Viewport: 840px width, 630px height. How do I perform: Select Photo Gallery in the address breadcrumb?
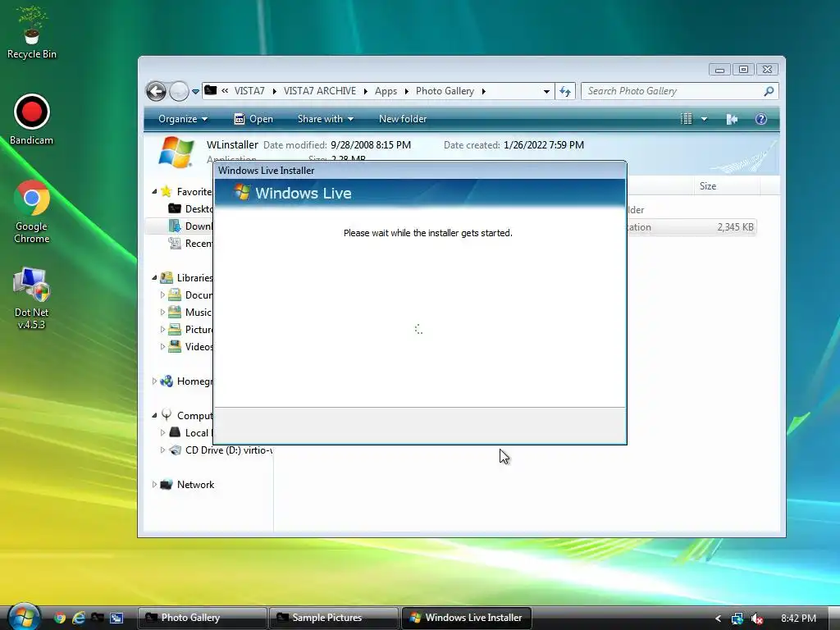pos(445,91)
